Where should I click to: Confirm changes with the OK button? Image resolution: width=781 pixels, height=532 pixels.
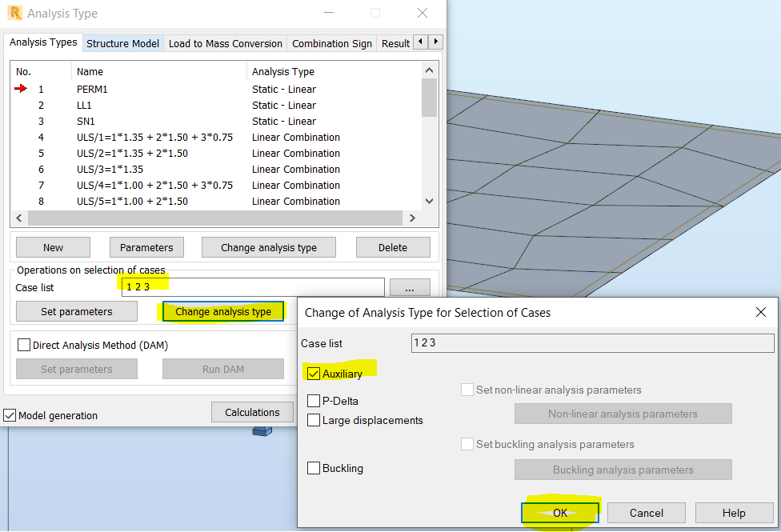tap(559, 512)
